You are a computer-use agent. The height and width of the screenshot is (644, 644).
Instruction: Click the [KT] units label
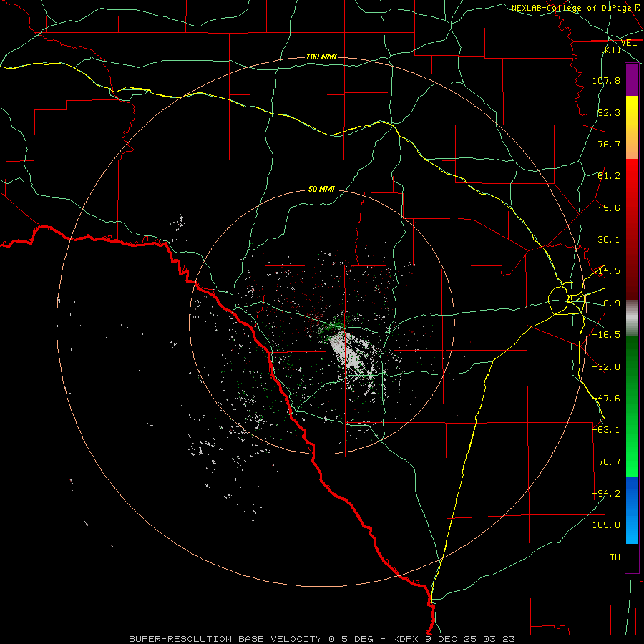pyautogui.click(x=611, y=49)
